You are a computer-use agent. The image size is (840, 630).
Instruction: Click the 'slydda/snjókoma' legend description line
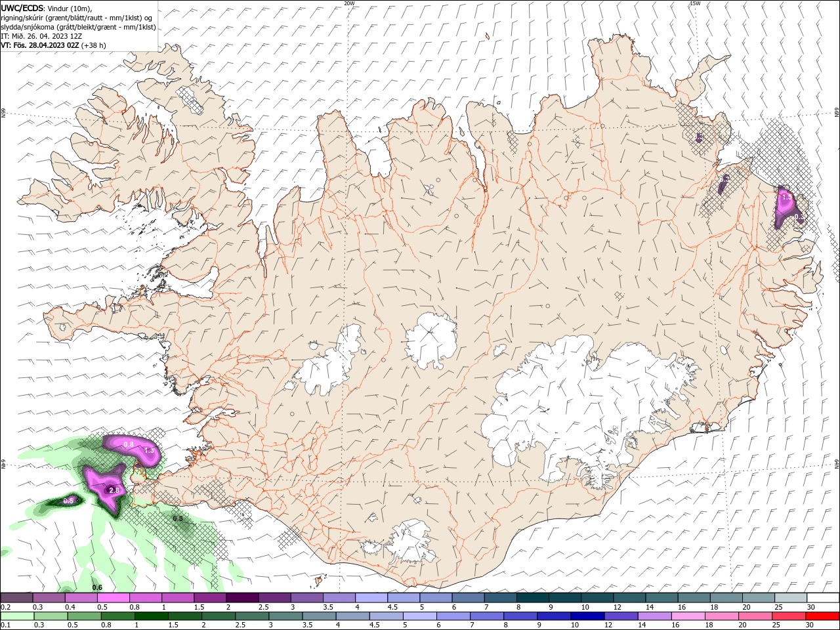(78, 27)
